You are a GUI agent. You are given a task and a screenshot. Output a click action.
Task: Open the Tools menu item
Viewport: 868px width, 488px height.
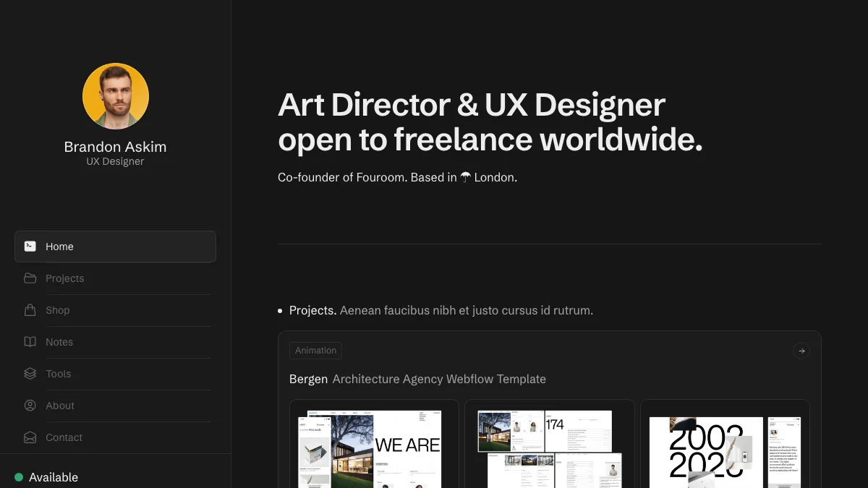pos(115,374)
